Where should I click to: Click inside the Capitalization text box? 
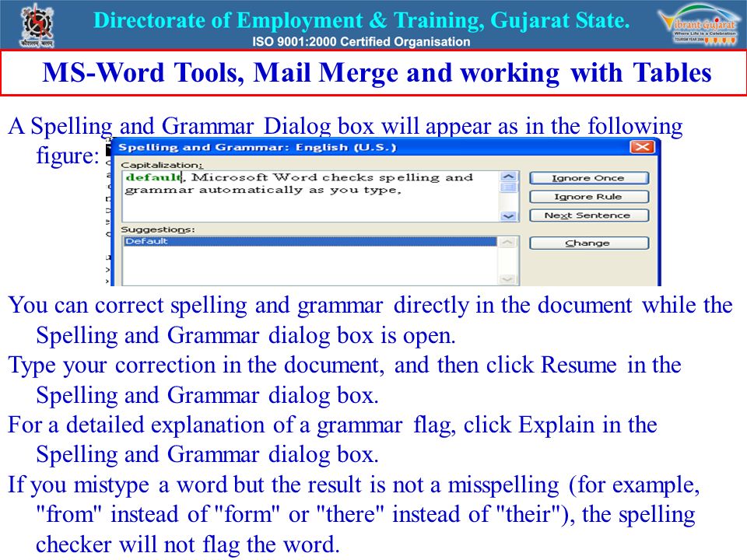point(310,196)
